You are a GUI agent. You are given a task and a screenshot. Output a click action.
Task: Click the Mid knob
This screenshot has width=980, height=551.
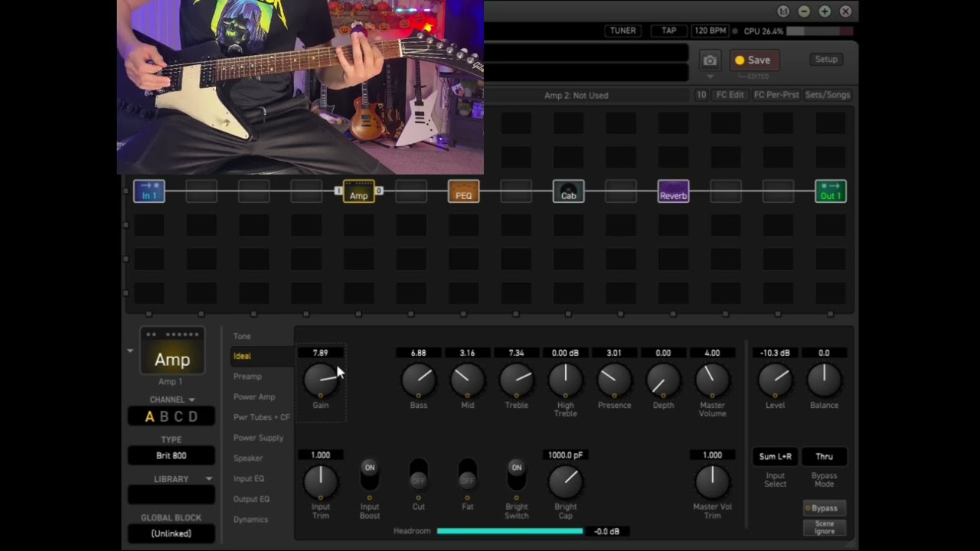point(467,380)
